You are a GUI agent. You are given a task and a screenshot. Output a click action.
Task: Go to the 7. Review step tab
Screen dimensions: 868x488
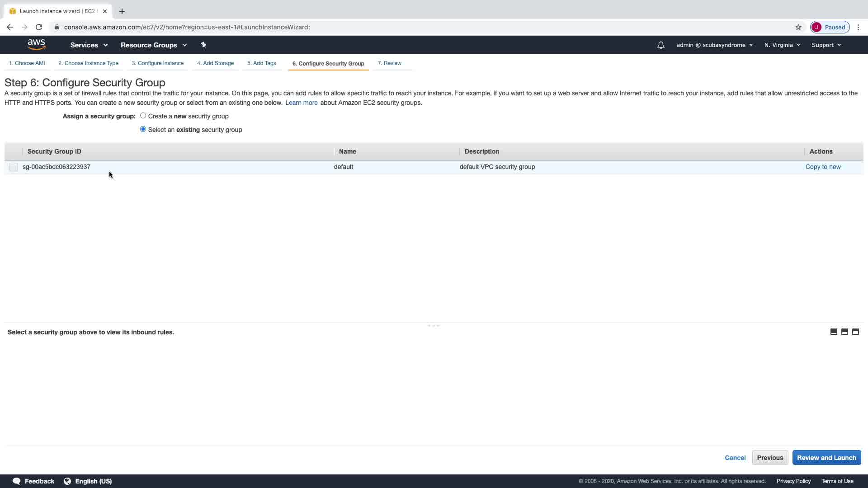pyautogui.click(x=389, y=63)
